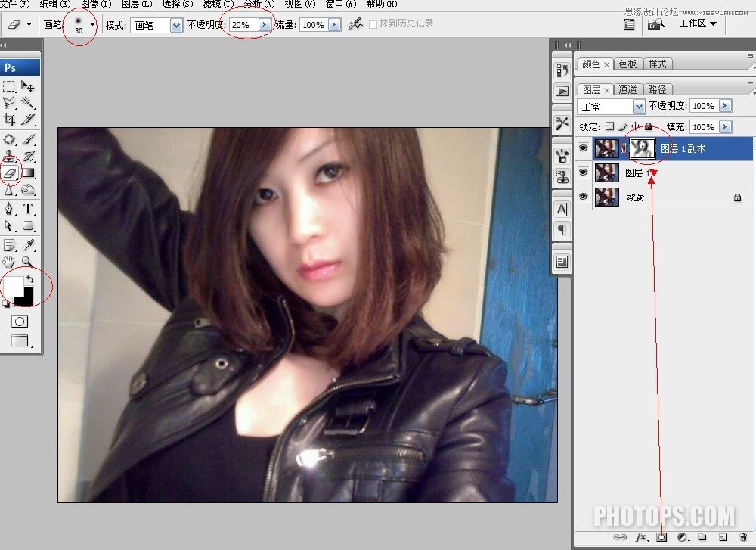Select the Pen tool
756x550 pixels.
pyautogui.click(x=9, y=209)
